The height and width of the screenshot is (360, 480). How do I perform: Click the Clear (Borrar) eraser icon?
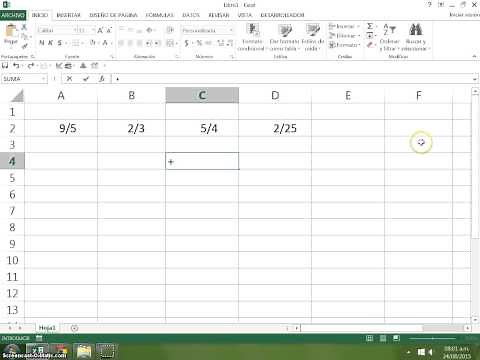click(x=370, y=45)
